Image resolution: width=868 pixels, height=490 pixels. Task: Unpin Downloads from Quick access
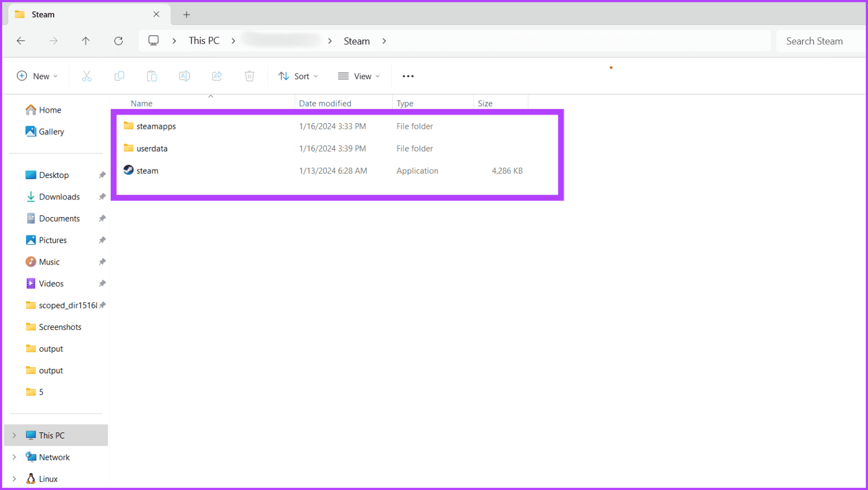102,196
